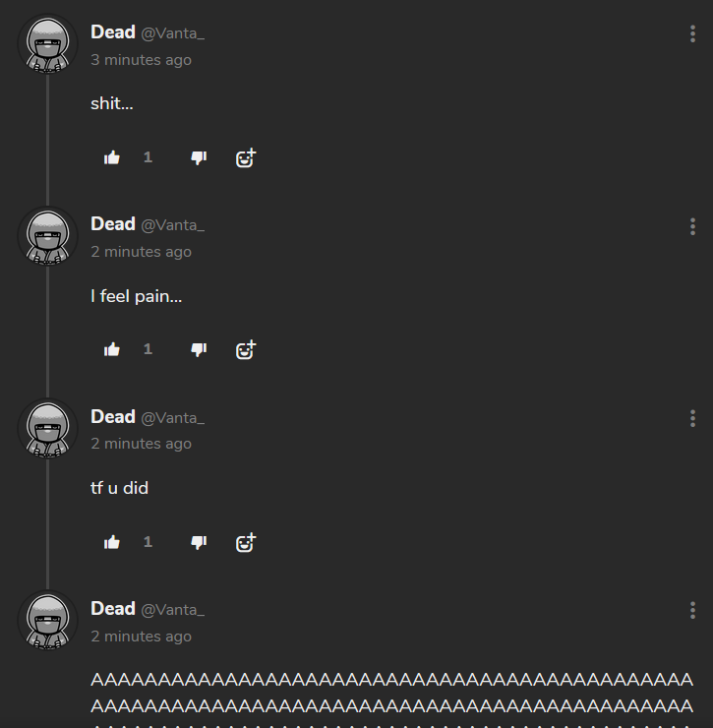Click @Vanta_ handle on "I feel pain..." comment
Viewport: 713px width, 728px height.
pos(173,225)
